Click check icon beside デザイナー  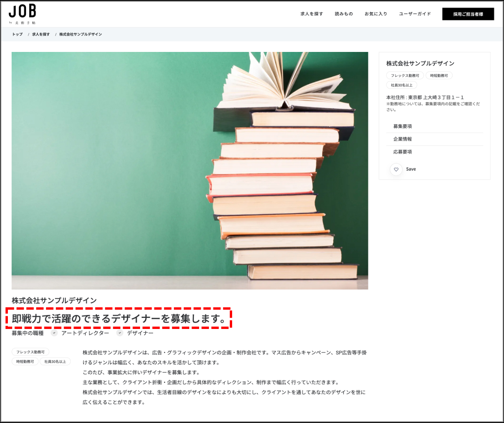[120, 333]
